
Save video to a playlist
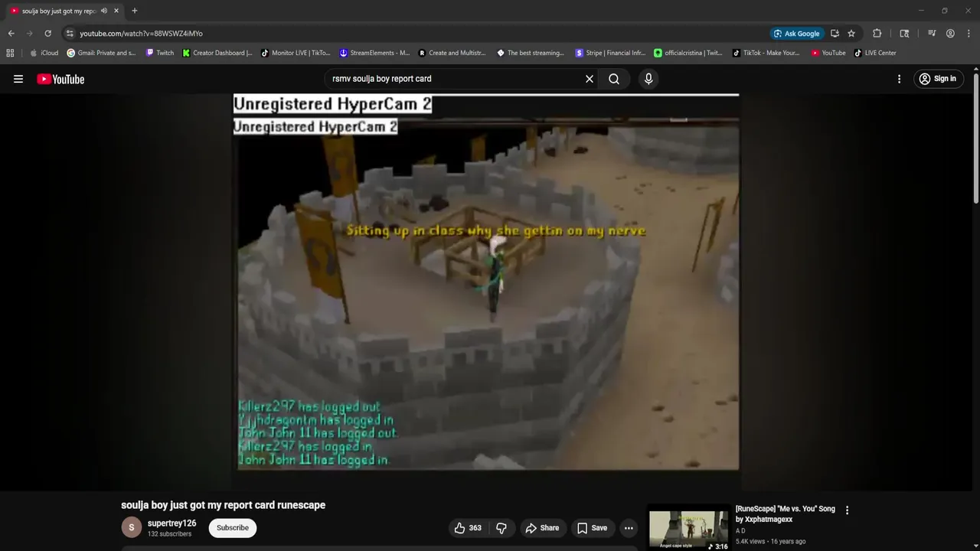(592, 528)
